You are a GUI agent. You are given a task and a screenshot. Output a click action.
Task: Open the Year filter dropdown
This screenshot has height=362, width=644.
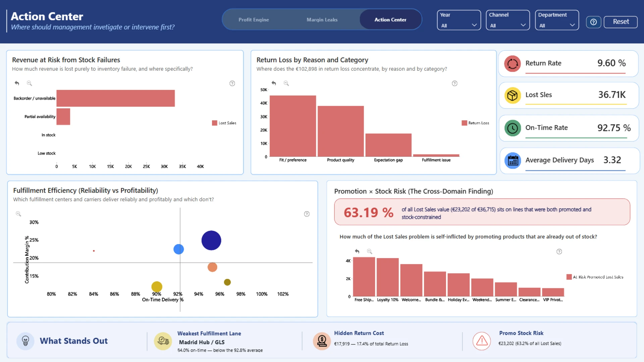pyautogui.click(x=459, y=20)
